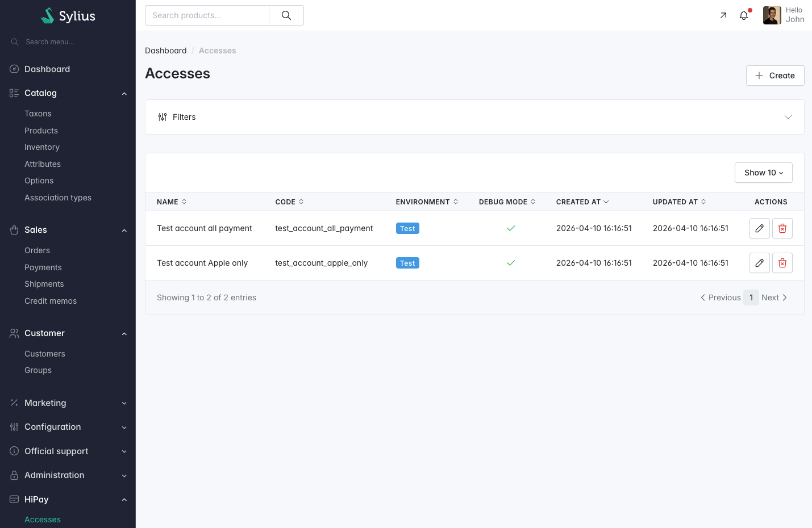Open the Show 10 page-size dropdown
This screenshot has height=528, width=812.
pyautogui.click(x=763, y=173)
